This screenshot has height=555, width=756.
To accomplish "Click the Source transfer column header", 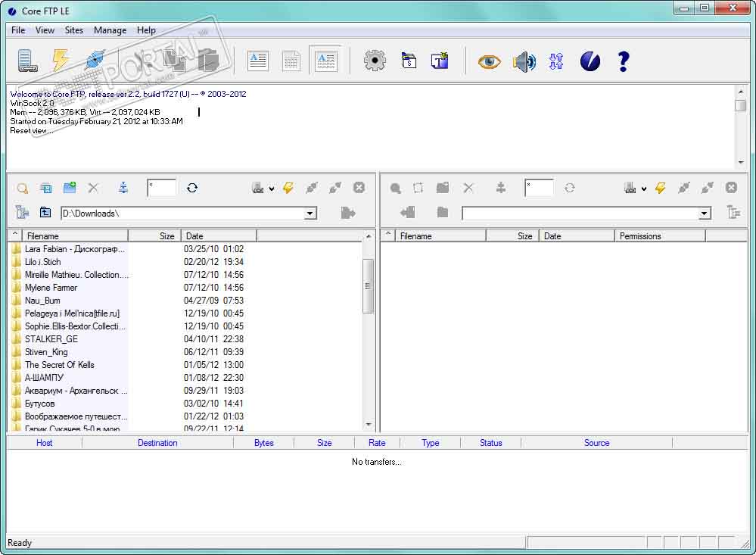I will click(x=596, y=443).
